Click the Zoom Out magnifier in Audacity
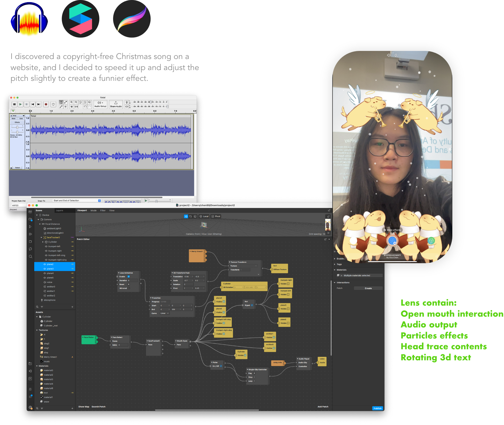The height and width of the screenshot is (425, 504). 76,102
